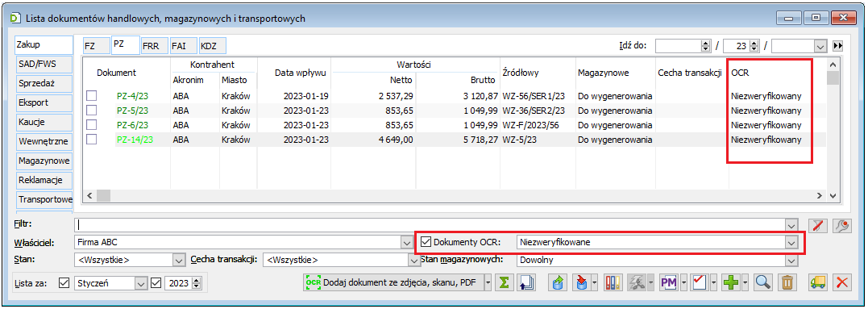The image size is (868, 309).
Task: Click the green arrow warehouse export icon
Action: pos(558,282)
